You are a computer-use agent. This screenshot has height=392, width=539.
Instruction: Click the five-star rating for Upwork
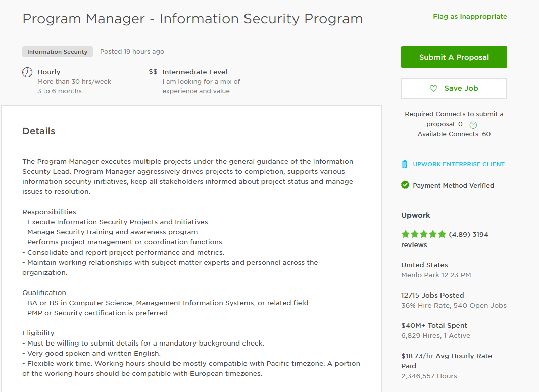(x=423, y=234)
